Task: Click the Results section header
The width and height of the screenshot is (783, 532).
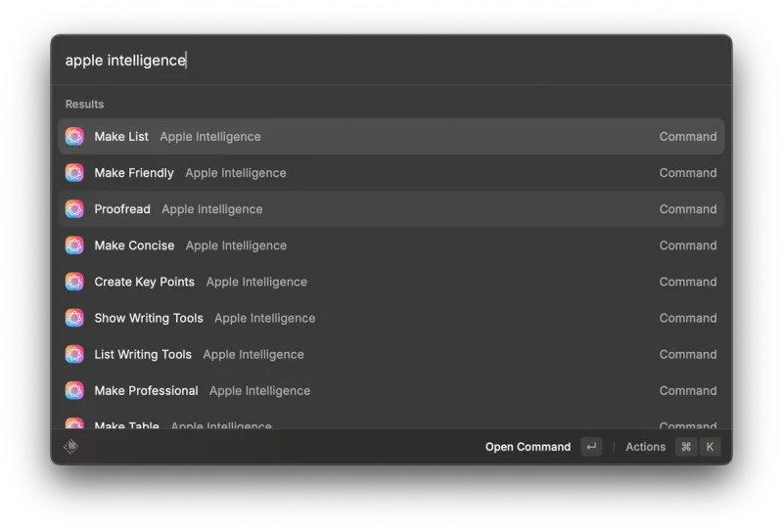Action: 84,105
